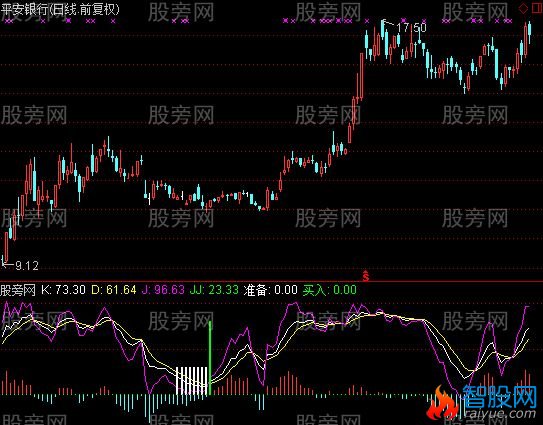Click the JJ: 23.33 indicator value
Screen dimensions: 543x425
pos(214,290)
